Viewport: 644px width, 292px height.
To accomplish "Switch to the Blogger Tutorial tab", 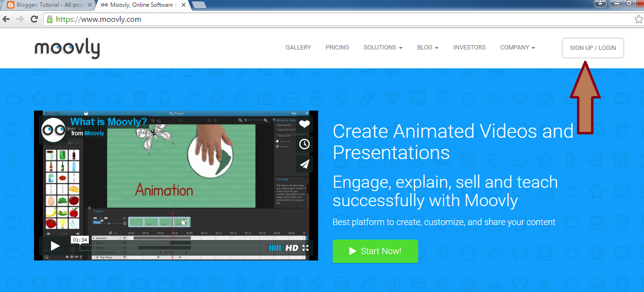I will pos(49,5).
